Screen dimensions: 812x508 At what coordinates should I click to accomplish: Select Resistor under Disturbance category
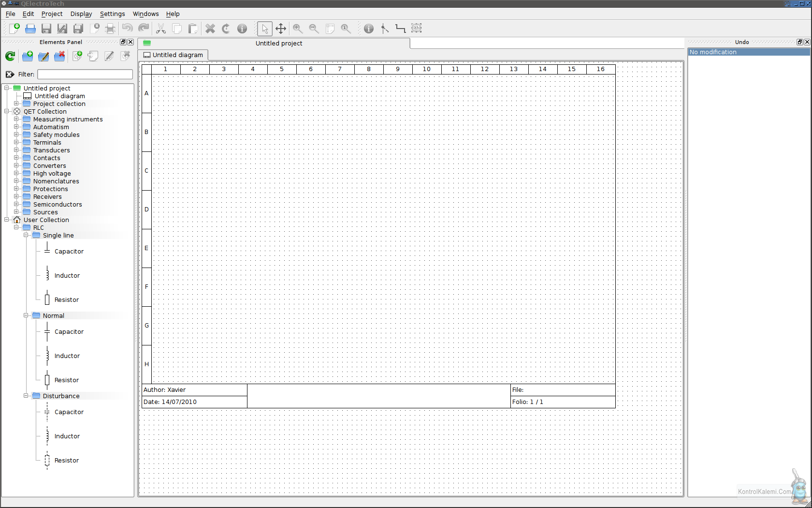click(66, 461)
